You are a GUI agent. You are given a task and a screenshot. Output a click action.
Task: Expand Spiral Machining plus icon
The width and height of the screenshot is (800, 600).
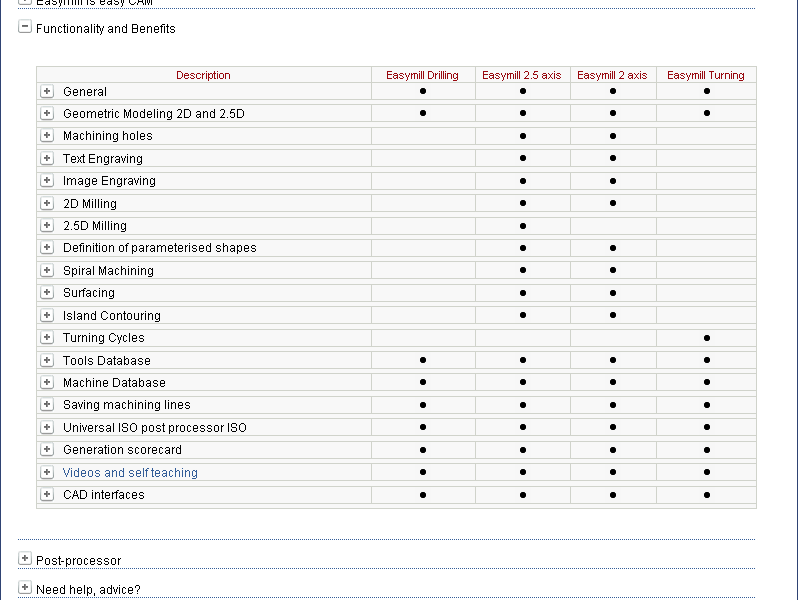pos(47,270)
